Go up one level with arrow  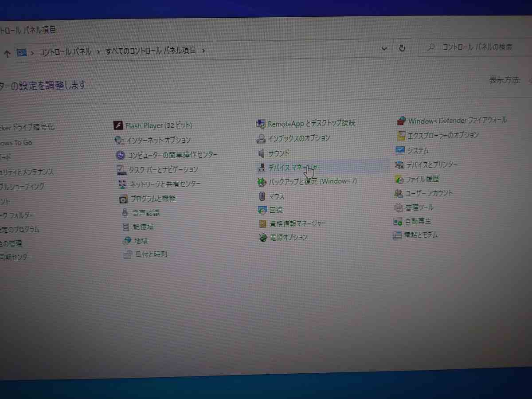(7, 53)
